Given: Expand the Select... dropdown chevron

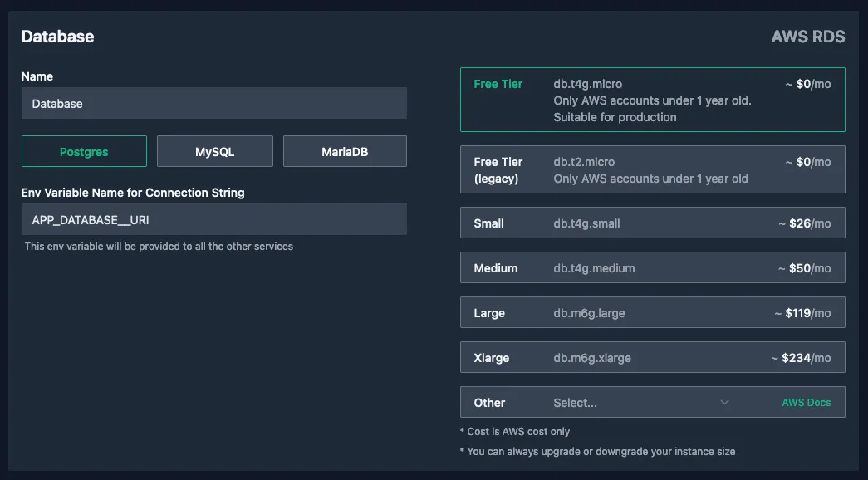Looking at the screenshot, I should 723,402.
